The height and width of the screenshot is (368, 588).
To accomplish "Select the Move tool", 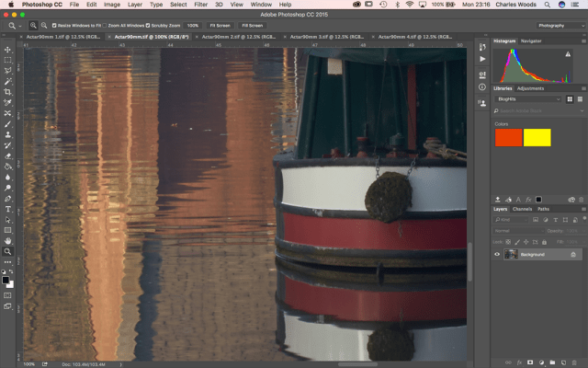I will pyautogui.click(x=8, y=50).
